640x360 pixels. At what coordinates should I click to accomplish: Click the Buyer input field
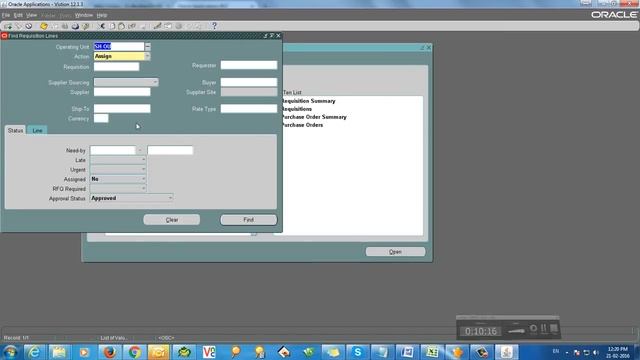click(249, 82)
